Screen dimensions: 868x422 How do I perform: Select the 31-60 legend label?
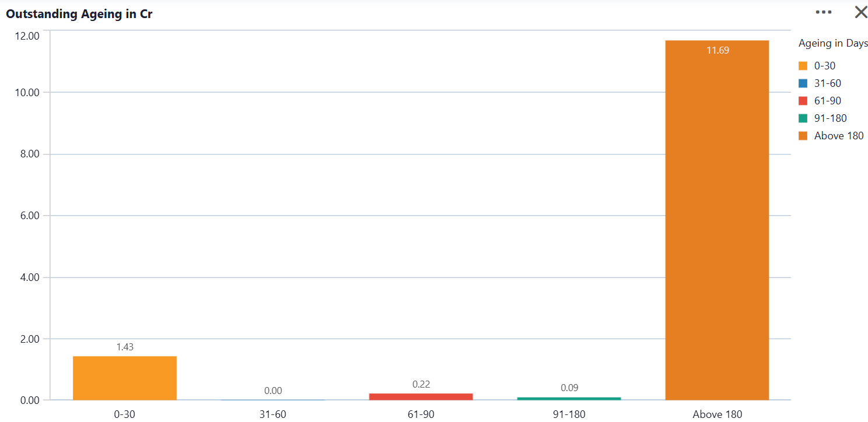coord(828,83)
